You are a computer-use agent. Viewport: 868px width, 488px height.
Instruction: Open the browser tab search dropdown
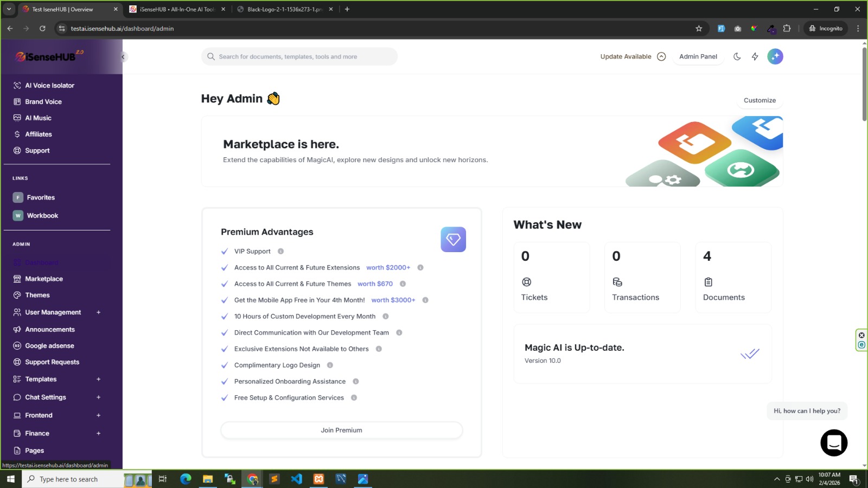click(x=9, y=9)
